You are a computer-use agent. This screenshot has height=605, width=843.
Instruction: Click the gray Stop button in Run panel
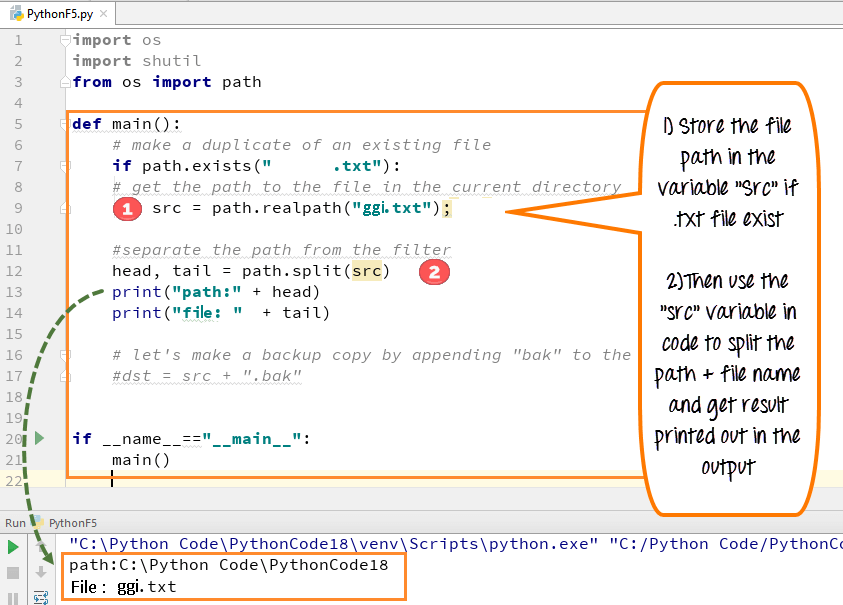tap(13, 572)
